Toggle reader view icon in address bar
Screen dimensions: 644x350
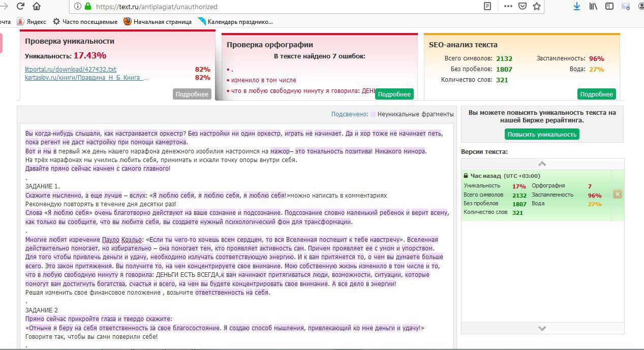click(487, 7)
